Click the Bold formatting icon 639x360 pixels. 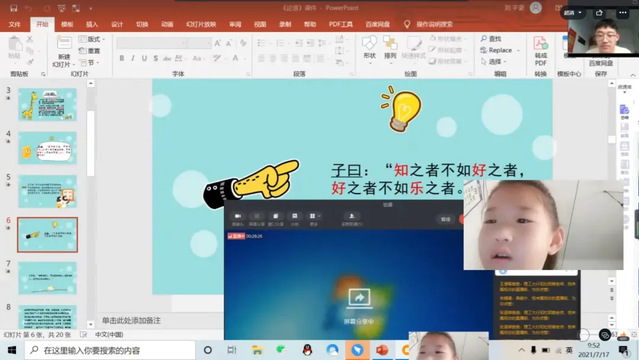pyautogui.click(x=121, y=58)
